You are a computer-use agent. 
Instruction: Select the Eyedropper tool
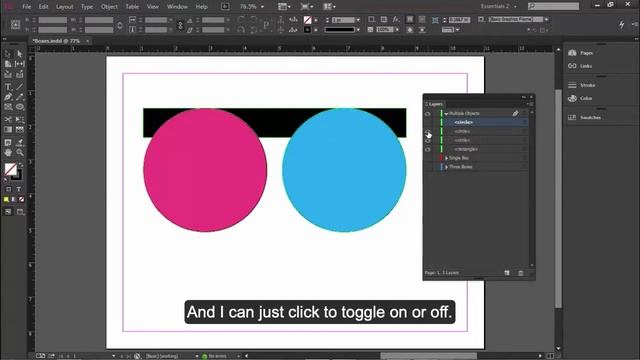pos(20,142)
